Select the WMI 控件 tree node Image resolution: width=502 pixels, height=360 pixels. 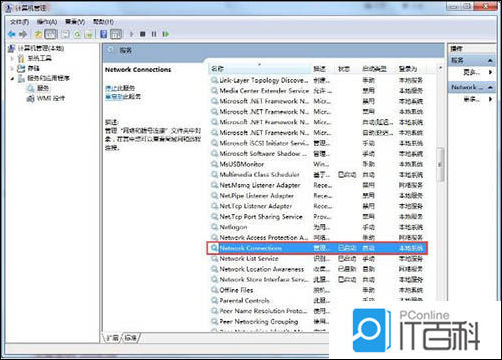(50, 98)
